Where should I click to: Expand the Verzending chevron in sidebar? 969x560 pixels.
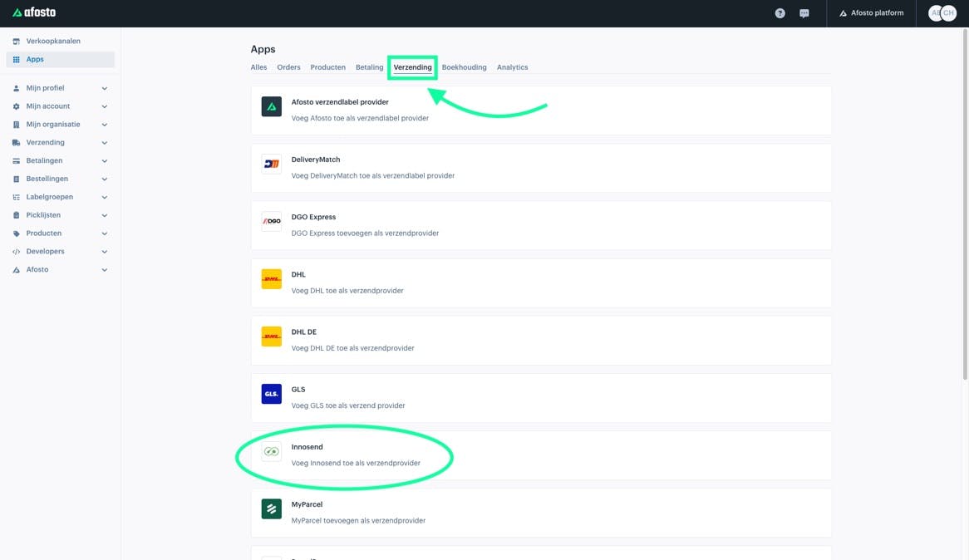(x=105, y=143)
